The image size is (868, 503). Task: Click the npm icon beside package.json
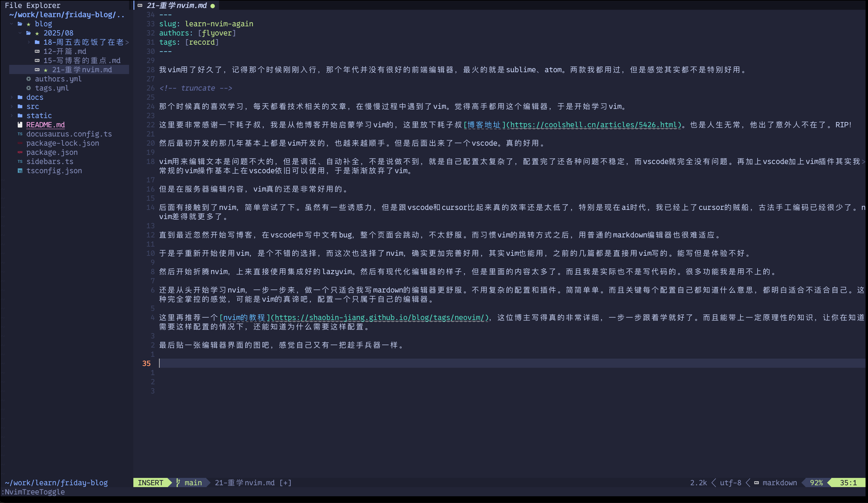(20, 152)
